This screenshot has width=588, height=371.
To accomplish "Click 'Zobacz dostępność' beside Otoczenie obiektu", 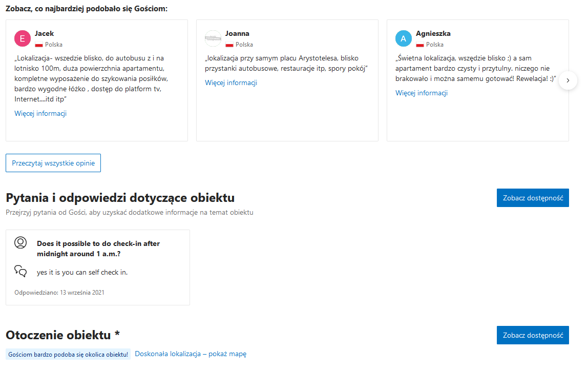I will 533,335.
